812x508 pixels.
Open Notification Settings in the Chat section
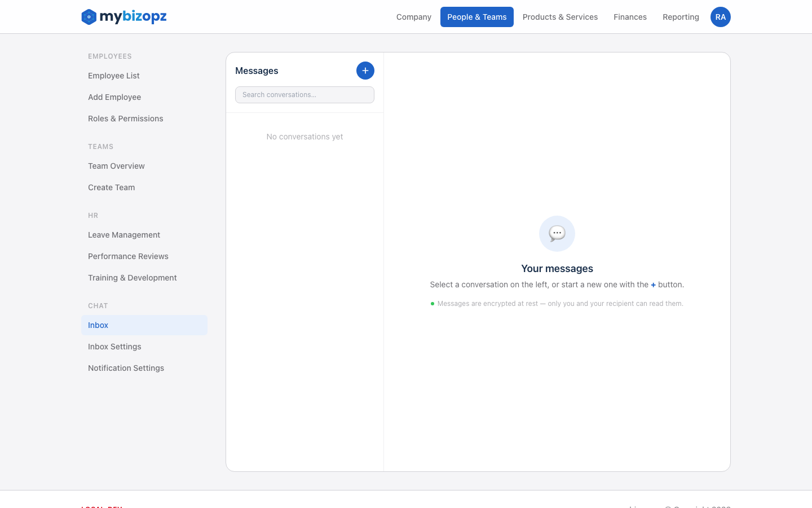click(x=126, y=368)
